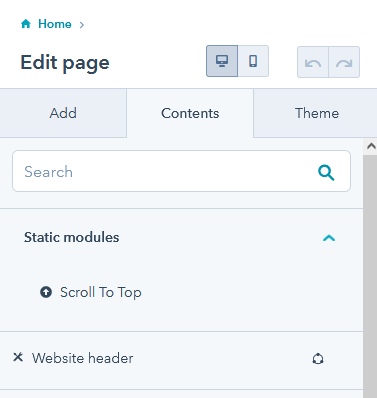Click the Website header tools icon
This screenshot has width=377, height=398.
[x=18, y=357]
